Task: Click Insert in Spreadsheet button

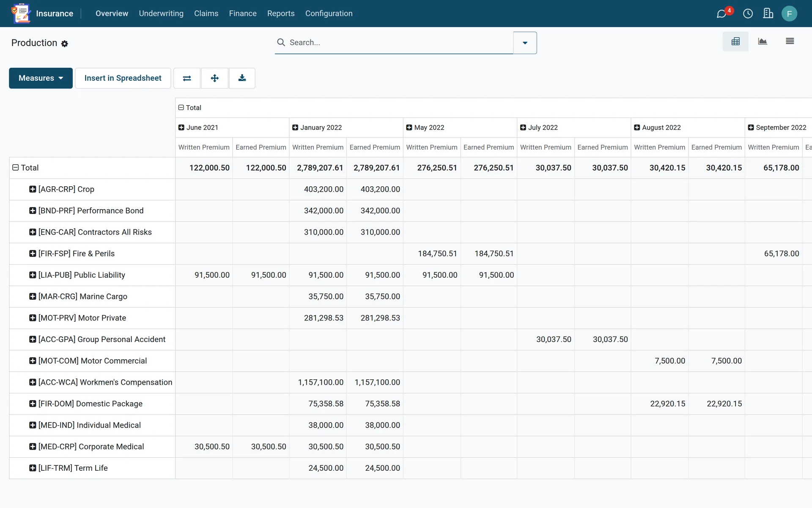Action: 123,78
